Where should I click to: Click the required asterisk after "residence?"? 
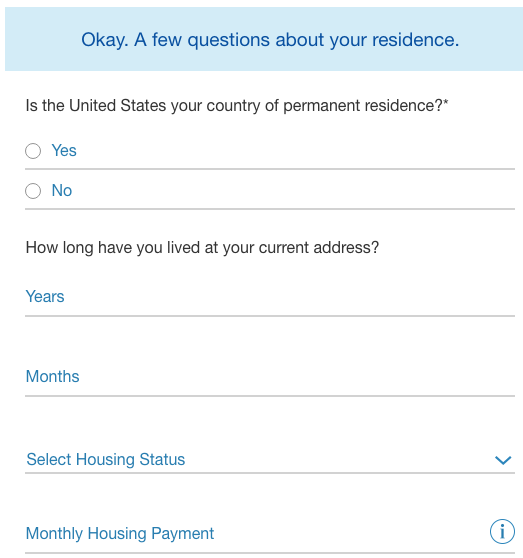(446, 102)
